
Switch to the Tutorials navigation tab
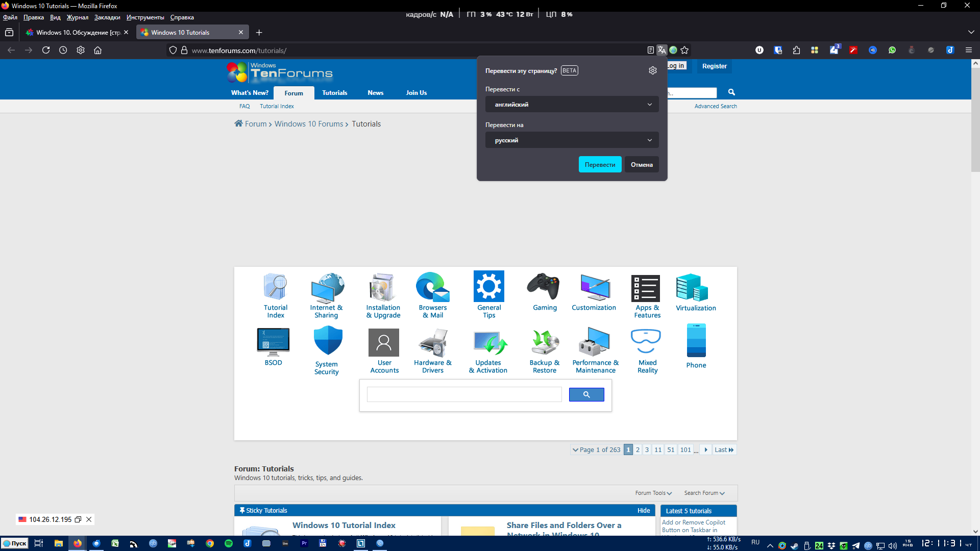coord(334,93)
